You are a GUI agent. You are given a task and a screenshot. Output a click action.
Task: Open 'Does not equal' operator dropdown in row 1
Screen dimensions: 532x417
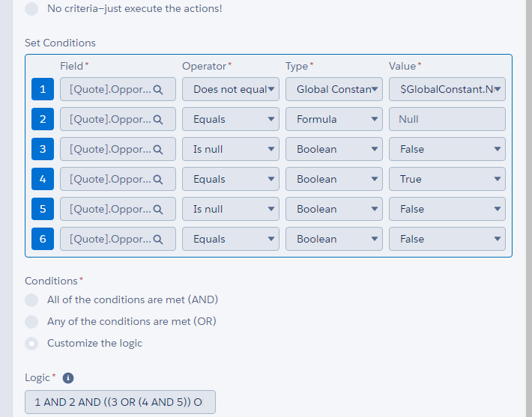(x=231, y=89)
